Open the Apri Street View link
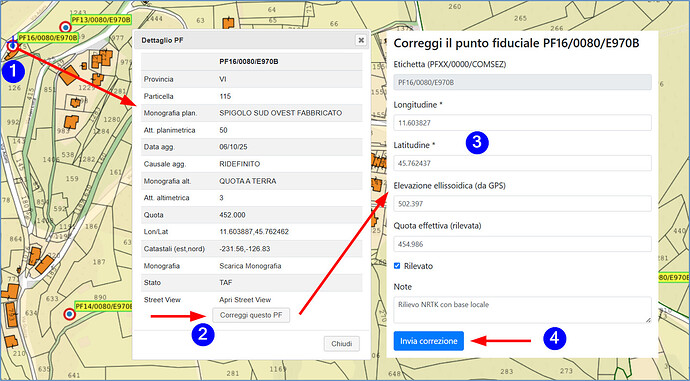 tap(245, 300)
